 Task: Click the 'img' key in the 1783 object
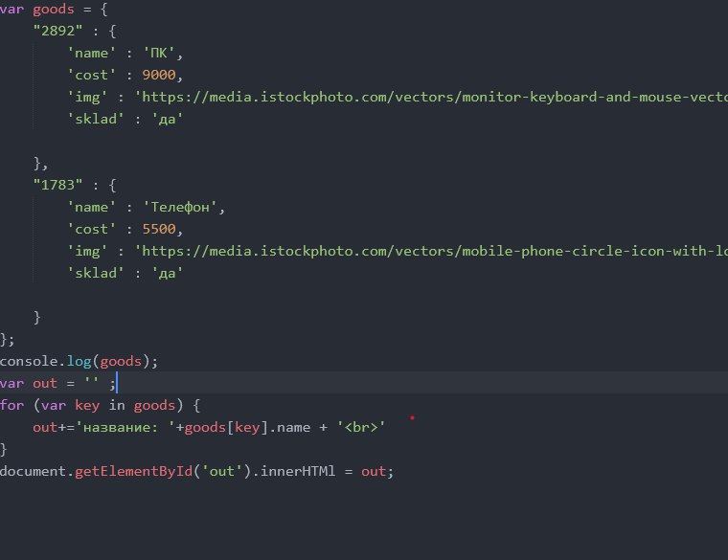coord(87,251)
